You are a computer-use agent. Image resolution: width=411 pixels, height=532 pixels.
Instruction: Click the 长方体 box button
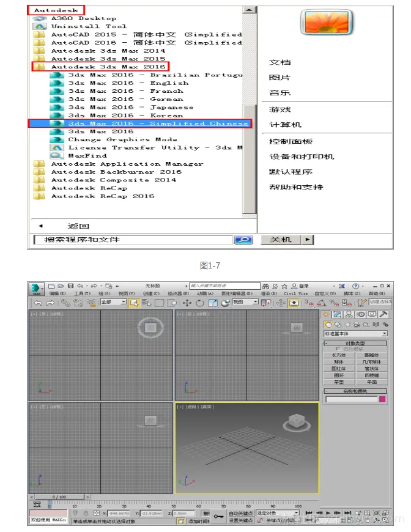339,355
